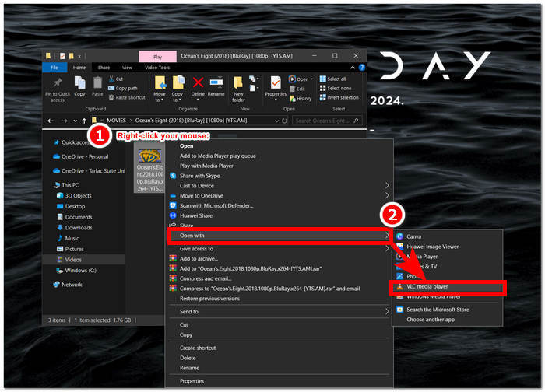Click History in the ribbon

coord(301,99)
